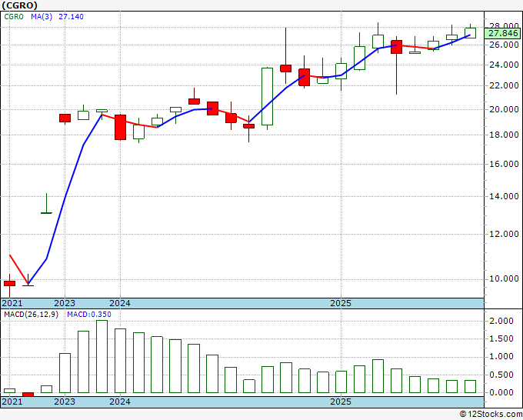Click the 16.000 price axis label

(x=504, y=164)
